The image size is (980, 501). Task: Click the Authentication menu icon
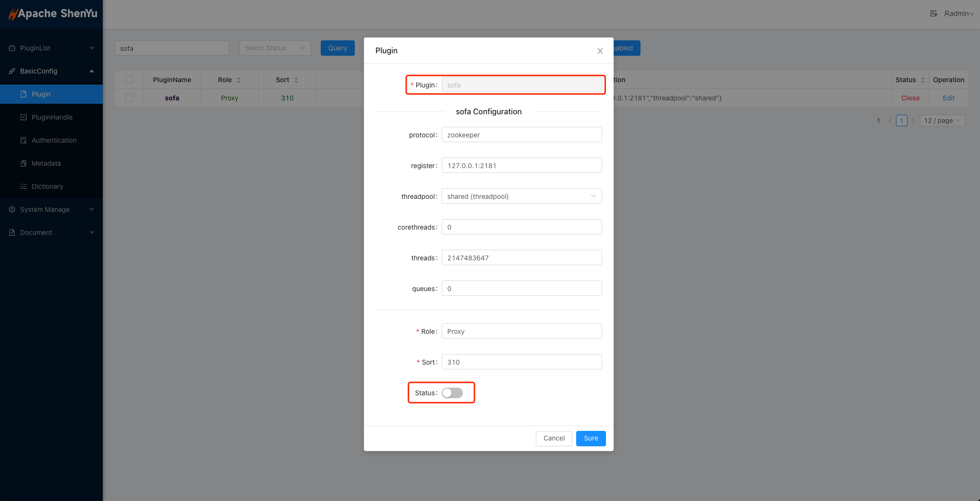[24, 140]
